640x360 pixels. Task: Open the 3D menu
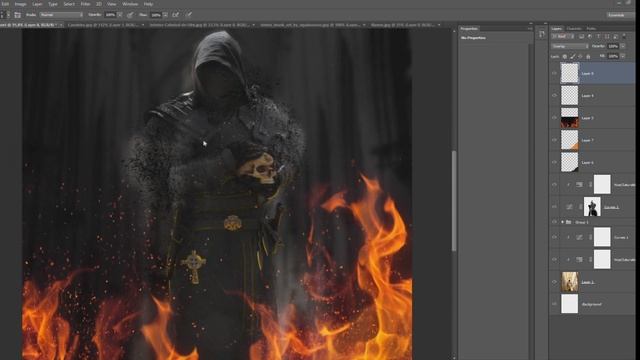(x=99, y=4)
